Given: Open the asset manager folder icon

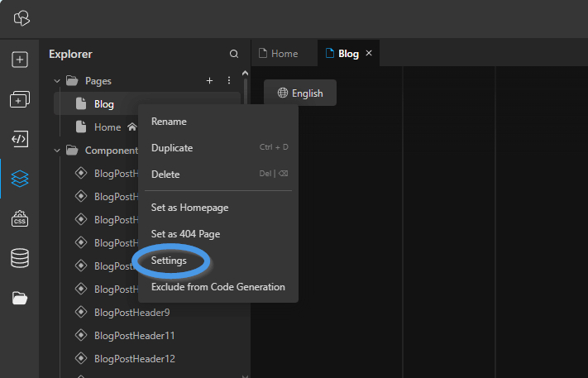Looking at the screenshot, I should [x=20, y=298].
